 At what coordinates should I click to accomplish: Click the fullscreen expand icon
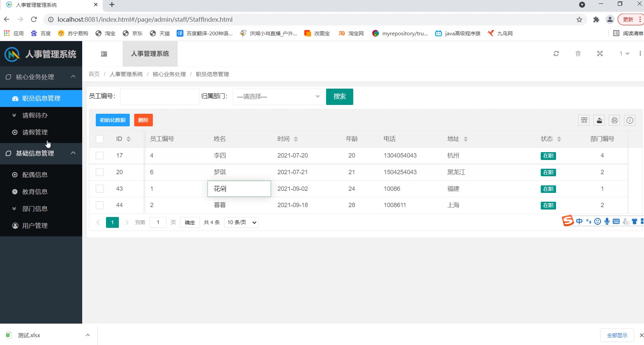click(x=600, y=54)
